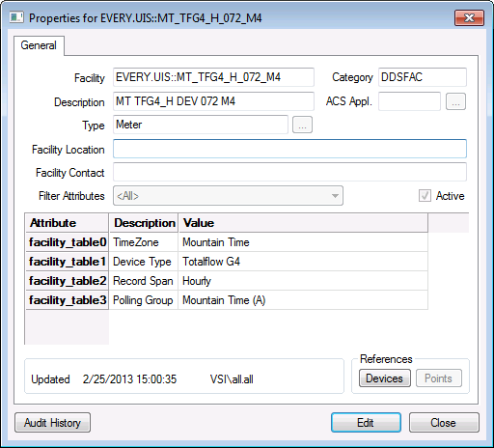The image size is (494, 448).
Task: Open the ACS Appl. browse ellipsis button
Action: click(x=455, y=101)
